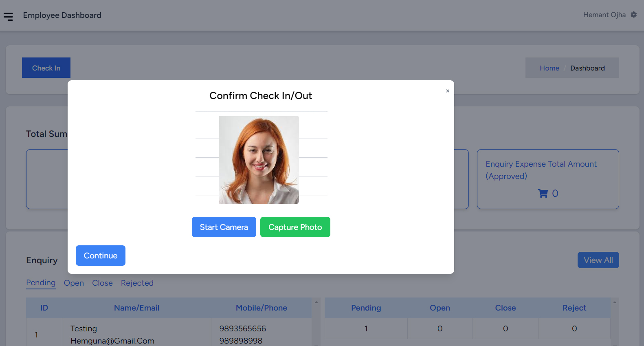Show the Rejected enquiry tab
This screenshot has height=346, width=644.
[x=137, y=283]
